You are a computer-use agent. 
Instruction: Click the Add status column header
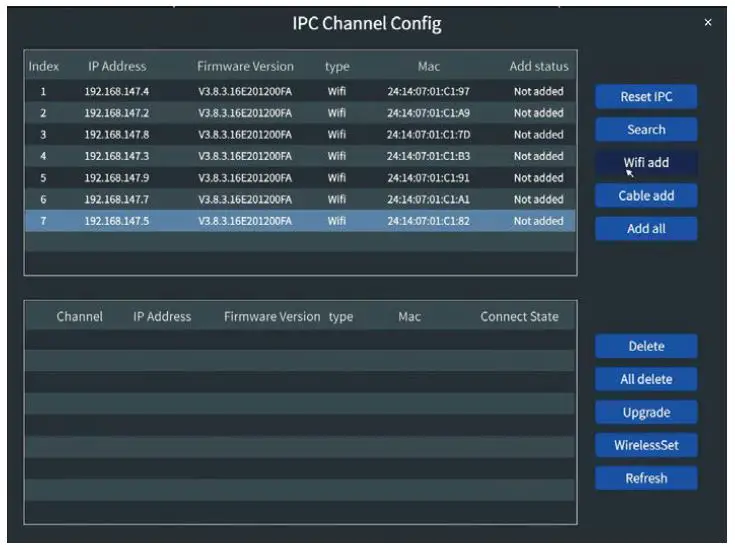pos(539,66)
